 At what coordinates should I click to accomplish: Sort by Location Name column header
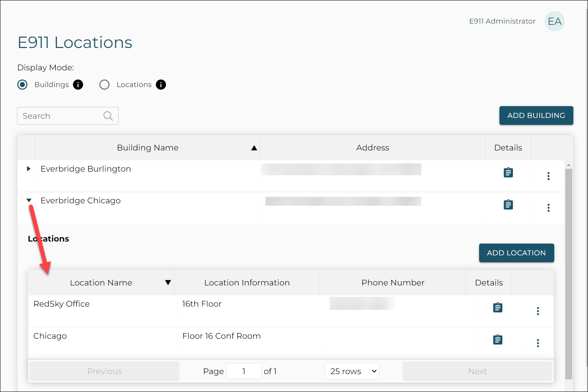tap(101, 283)
